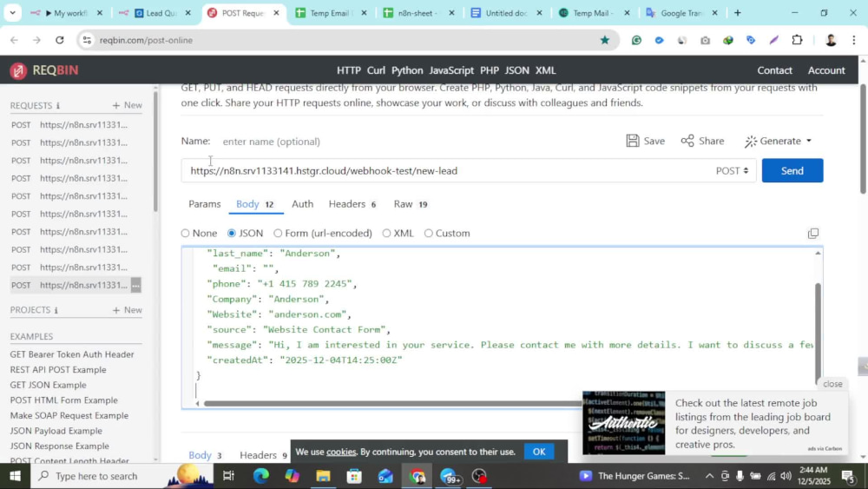Switch to the Auth tab

point(302,204)
